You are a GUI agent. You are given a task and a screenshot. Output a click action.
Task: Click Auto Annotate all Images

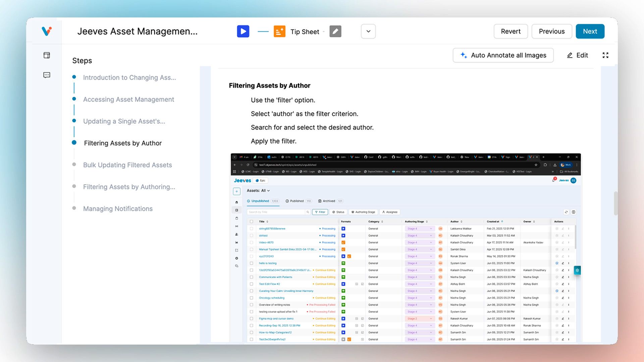click(503, 55)
